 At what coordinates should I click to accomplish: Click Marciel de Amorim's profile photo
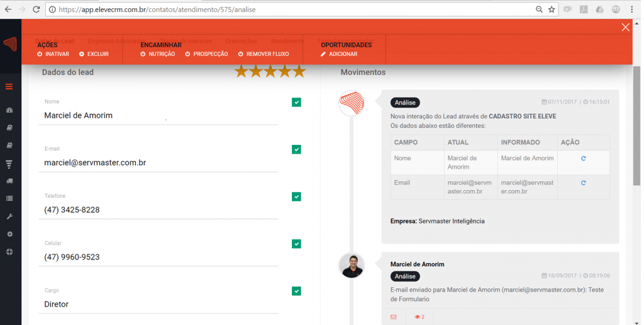click(x=352, y=265)
